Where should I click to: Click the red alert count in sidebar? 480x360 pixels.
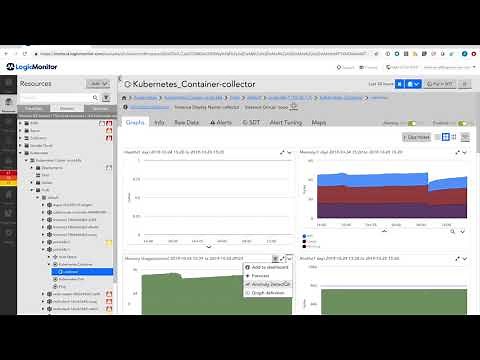point(8,173)
